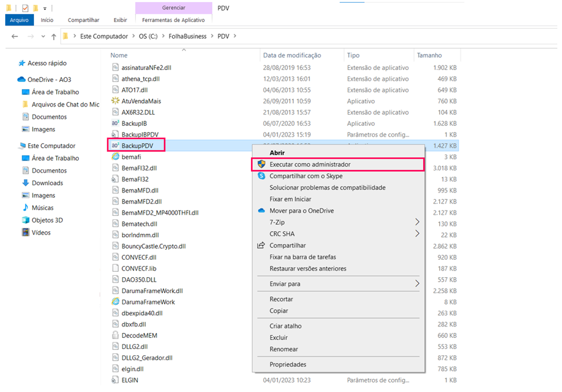Select Executar como administrador
The width and height of the screenshot is (562, 392).
pos(309,164)
